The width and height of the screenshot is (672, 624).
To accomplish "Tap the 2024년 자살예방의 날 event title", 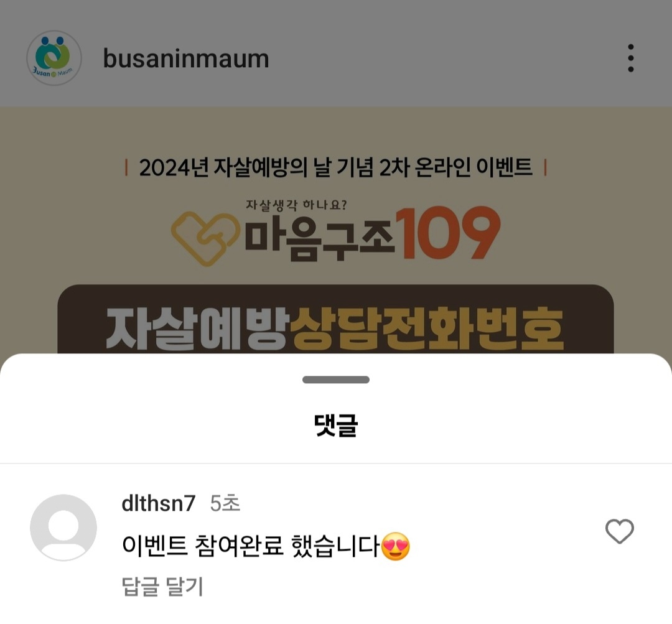I will coord(335,167).
